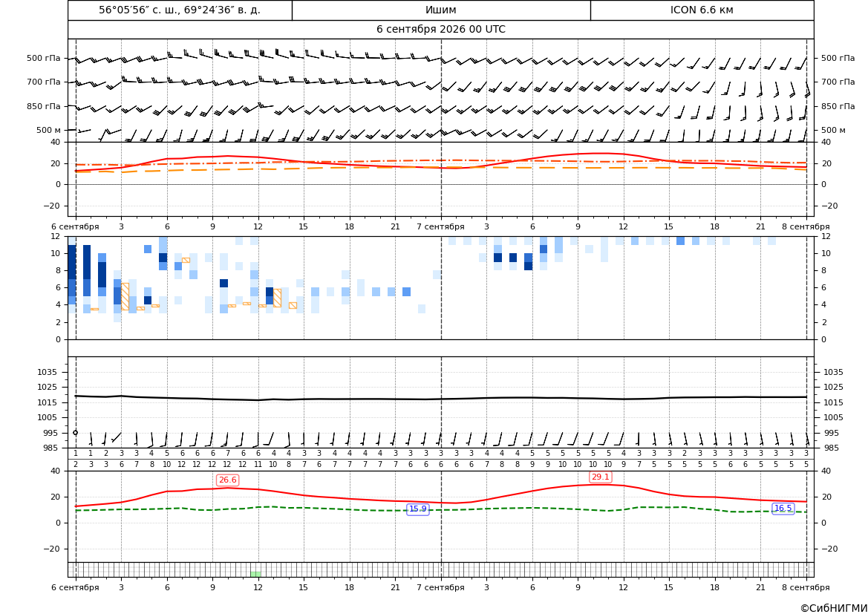The width and height of the screenshot is (868, 614).
Task: Click the red 26.6 maximum temperature label
Action: click(227, 480)
